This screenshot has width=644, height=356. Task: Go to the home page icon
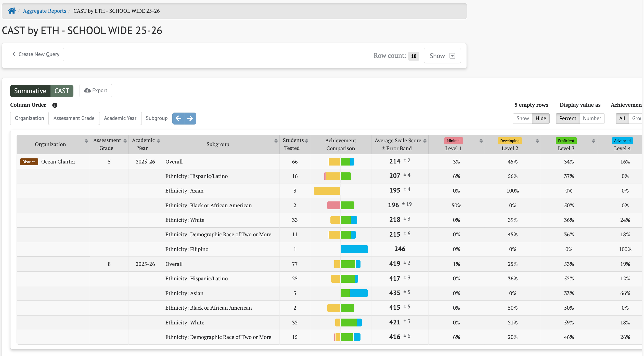pyautogui.click(x=12, y=11)
